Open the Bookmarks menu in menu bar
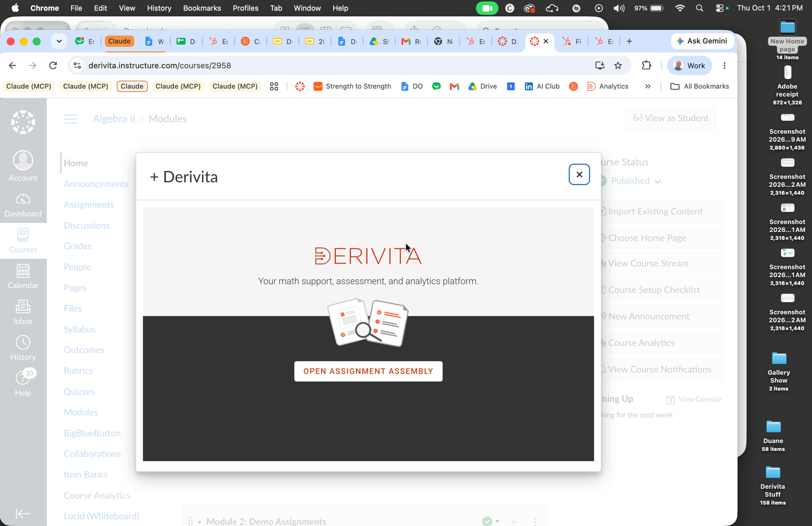812x526 pixels. coord(202,8)
